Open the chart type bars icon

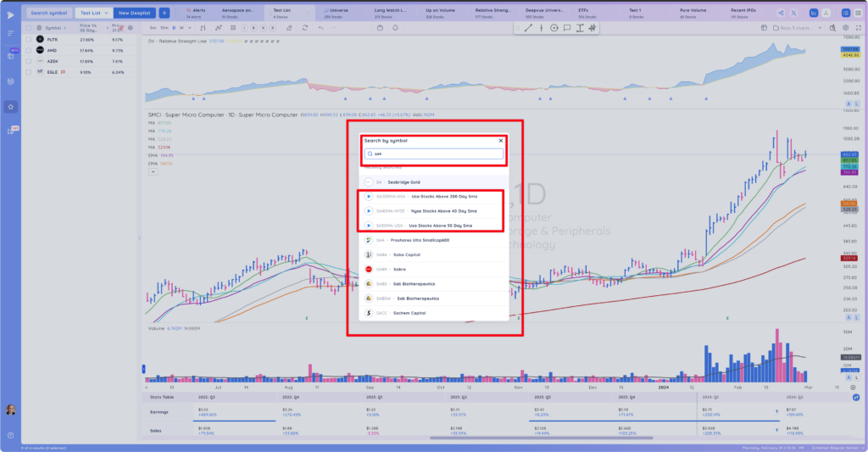pos(203,28)
